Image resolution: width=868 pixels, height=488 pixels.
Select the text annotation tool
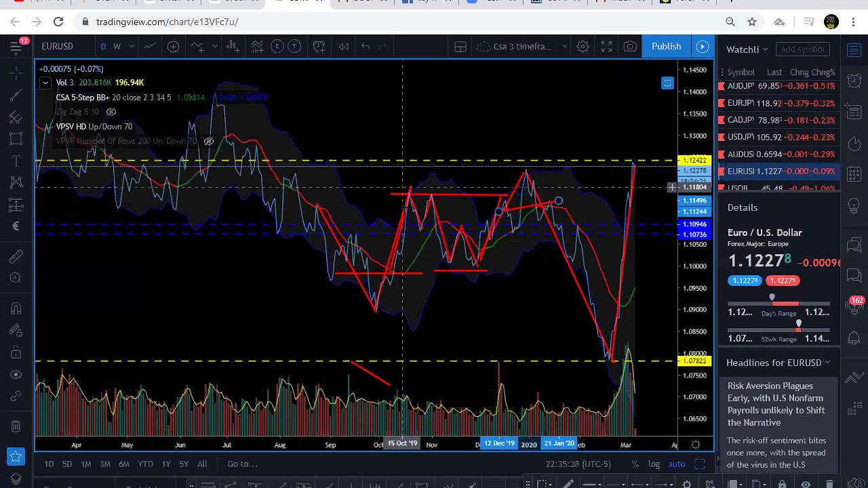coord(16,161)
